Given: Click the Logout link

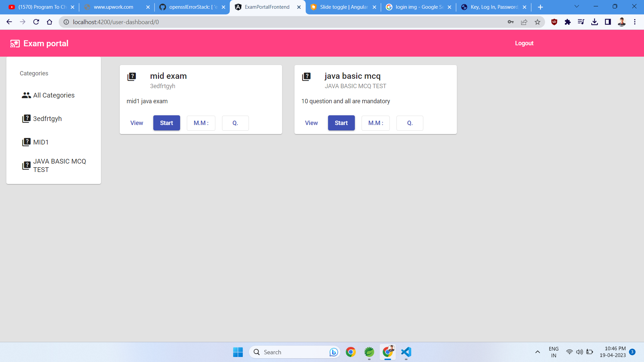Looking at the screenshot, I should coord(524,43).
